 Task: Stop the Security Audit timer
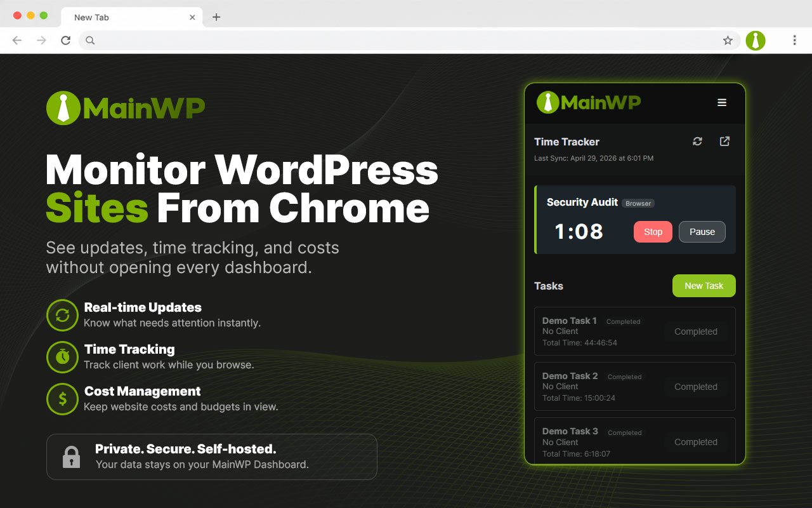[653, 232]
